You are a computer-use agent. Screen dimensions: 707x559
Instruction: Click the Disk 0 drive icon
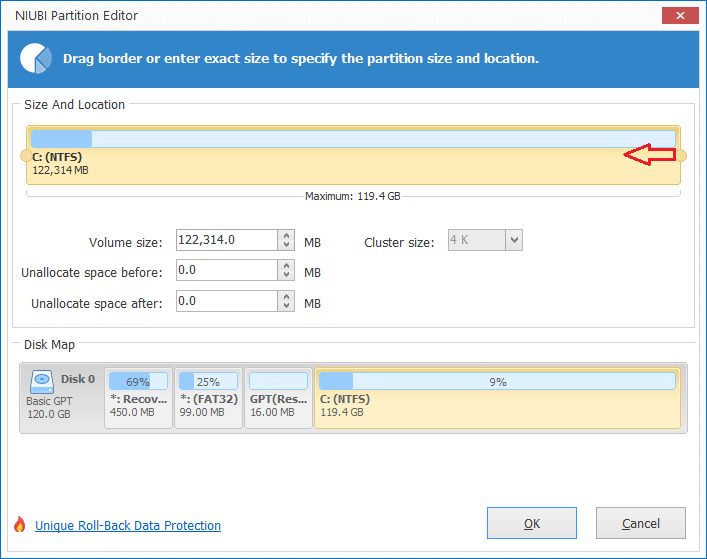pyautogui.click(x=42, y=382)
